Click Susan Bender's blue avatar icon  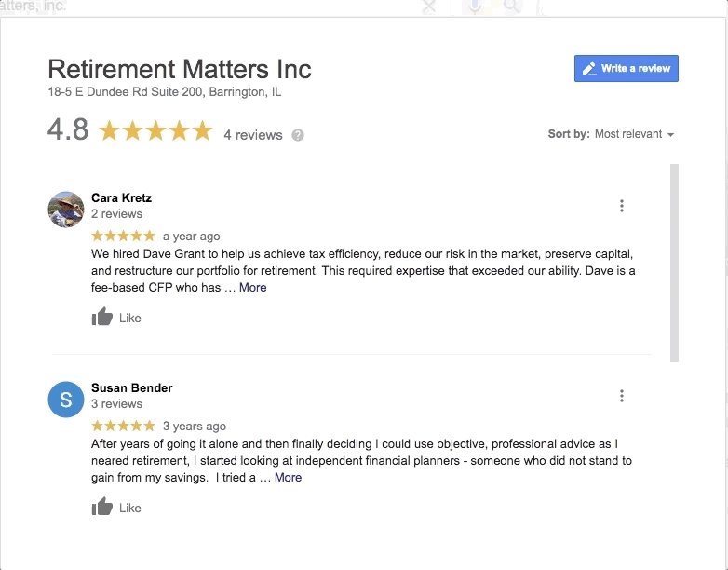point(66,400)
